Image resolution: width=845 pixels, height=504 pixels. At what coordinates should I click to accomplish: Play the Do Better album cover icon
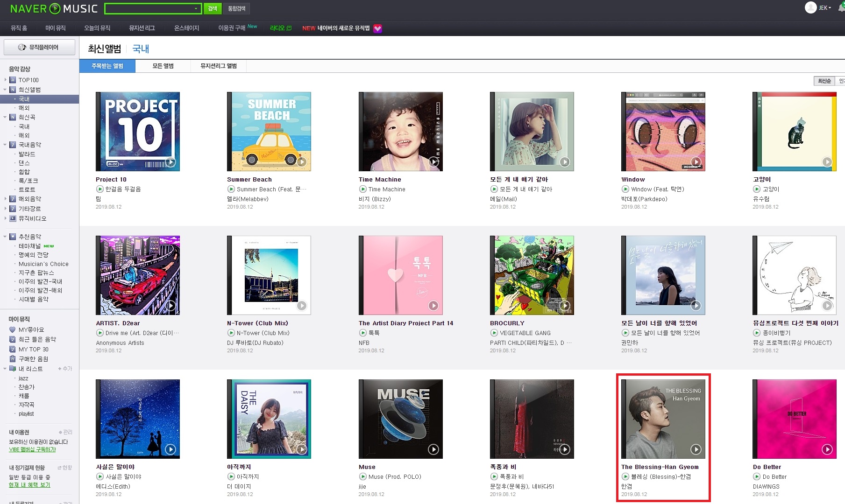[x=827, y=449]
